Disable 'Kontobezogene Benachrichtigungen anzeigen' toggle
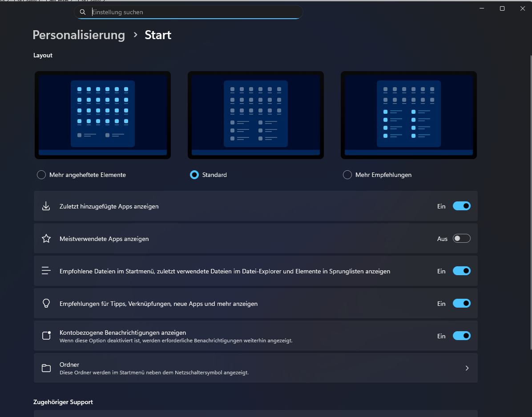The image size is (532, 417). [462, 336]
